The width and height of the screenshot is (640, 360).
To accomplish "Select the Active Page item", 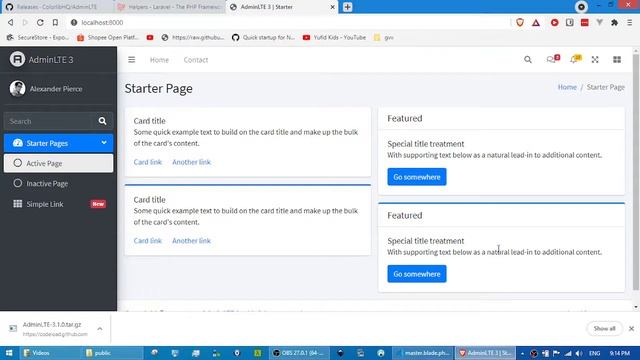I will (58, 163).
